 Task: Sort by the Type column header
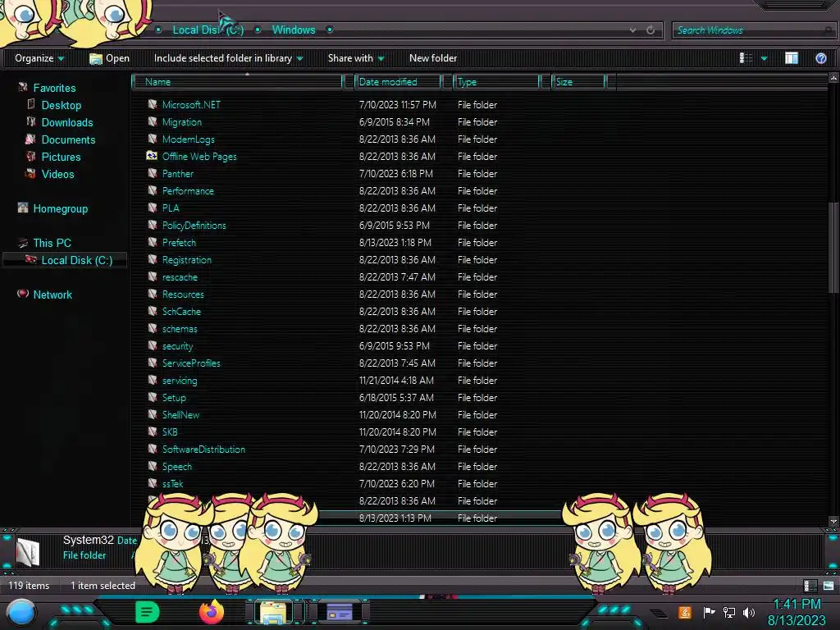tap(497, 81)
